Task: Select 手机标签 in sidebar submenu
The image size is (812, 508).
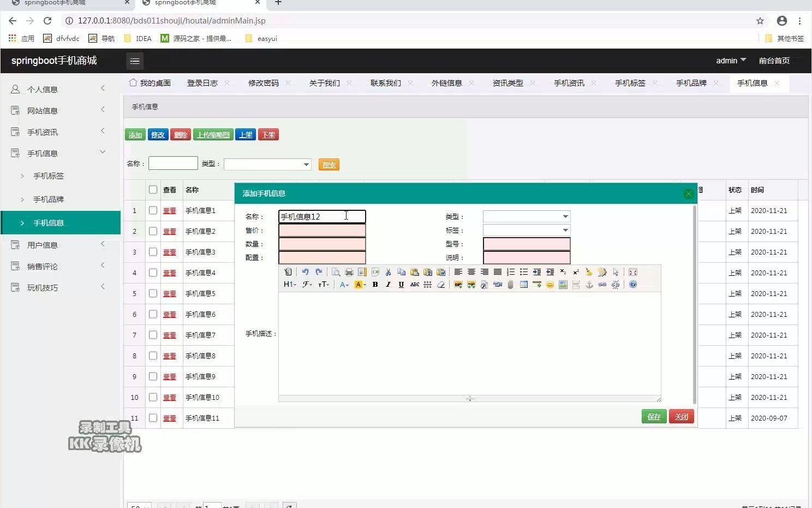Action: pos(49,176)
